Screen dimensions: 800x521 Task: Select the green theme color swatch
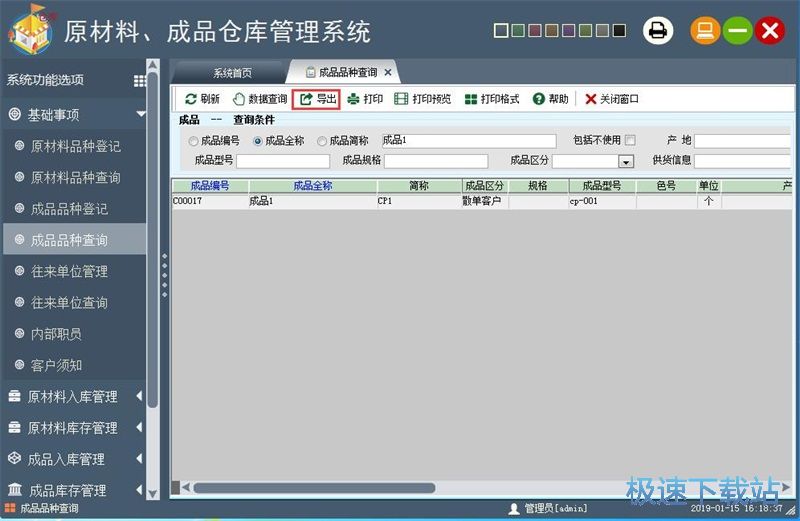pos(518,31)
